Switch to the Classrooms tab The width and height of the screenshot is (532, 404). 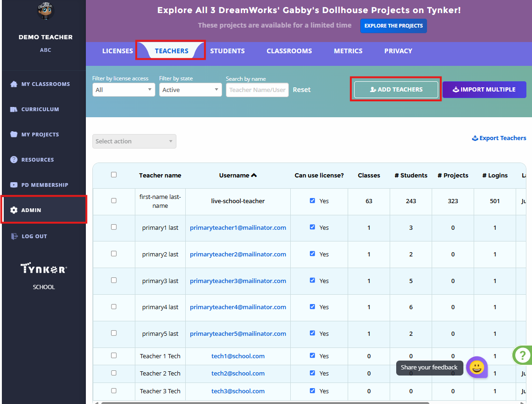tap(289, 51)
